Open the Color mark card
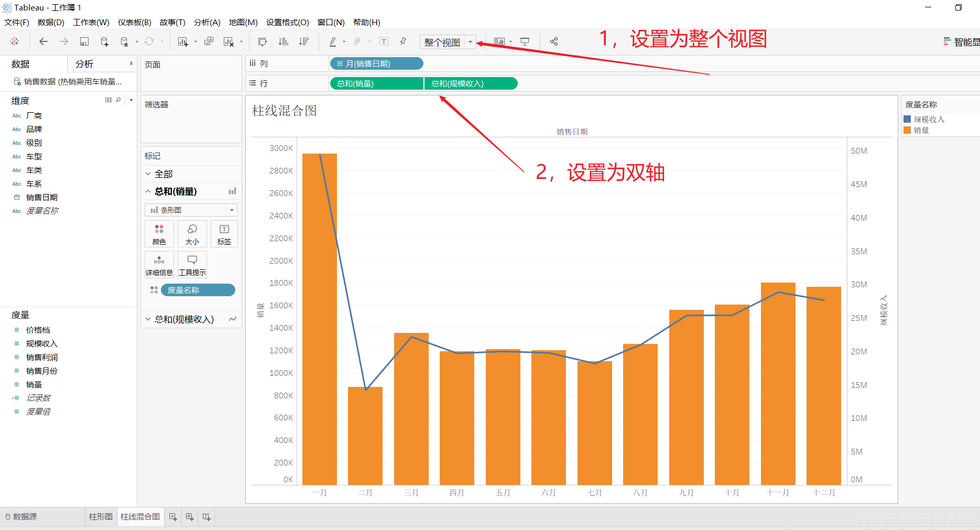The image size is (980, 530). tap(159, 234)
